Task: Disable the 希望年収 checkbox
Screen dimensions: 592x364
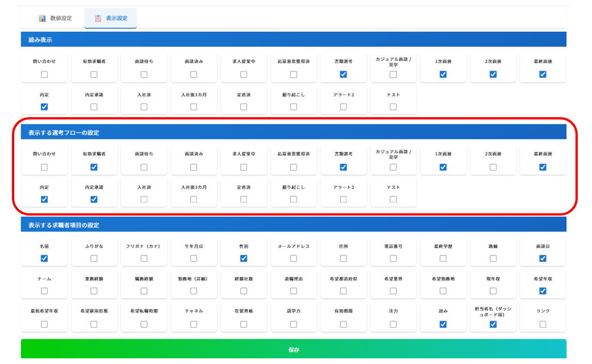Action: [543, 291]
